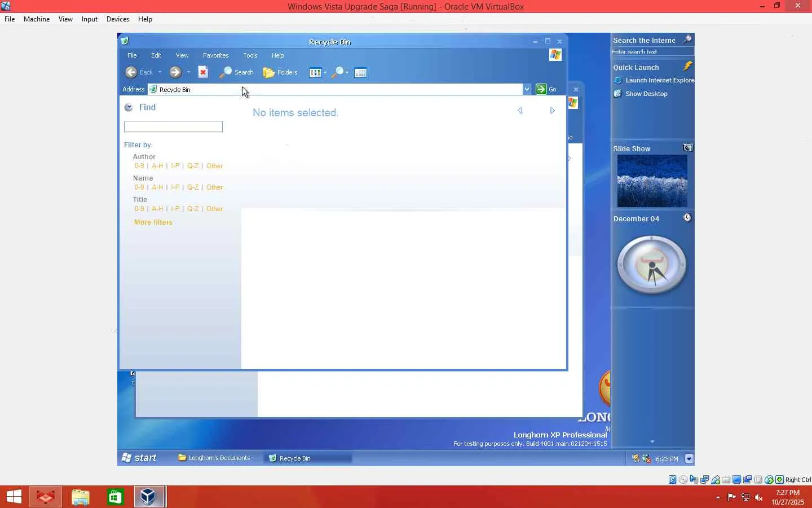Click the red X page icon in the toolbar
The width and height of the screenshot is (812, 508).
click(x=204, y=72)
